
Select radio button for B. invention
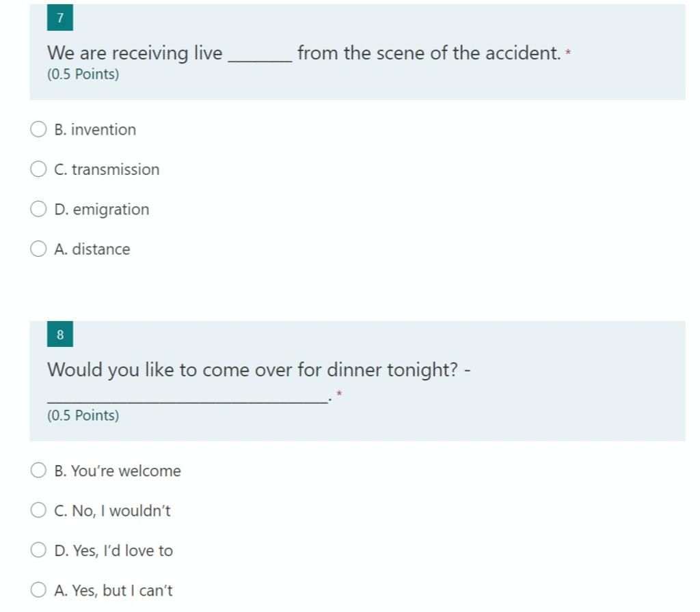(x=38, y=129)
